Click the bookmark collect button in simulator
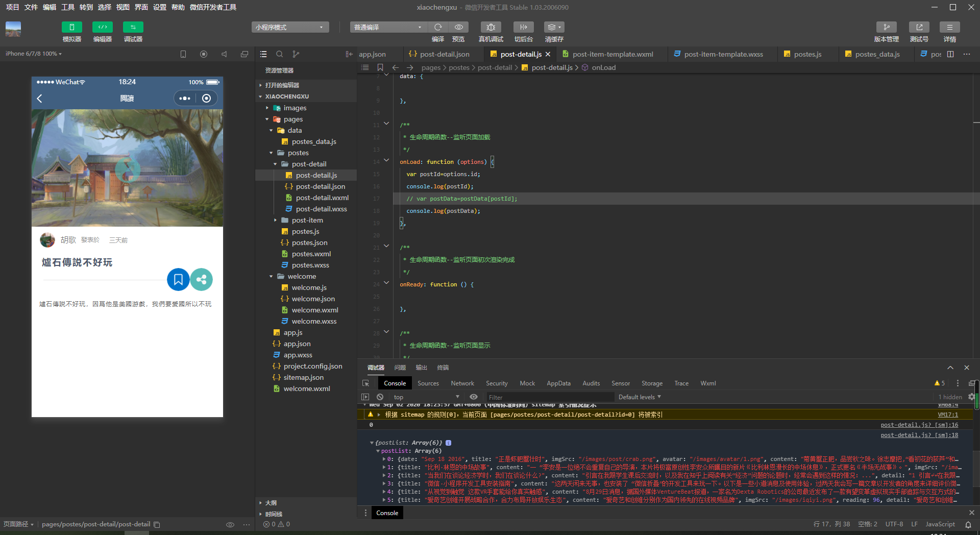The image size is (980, 535). 178,280
